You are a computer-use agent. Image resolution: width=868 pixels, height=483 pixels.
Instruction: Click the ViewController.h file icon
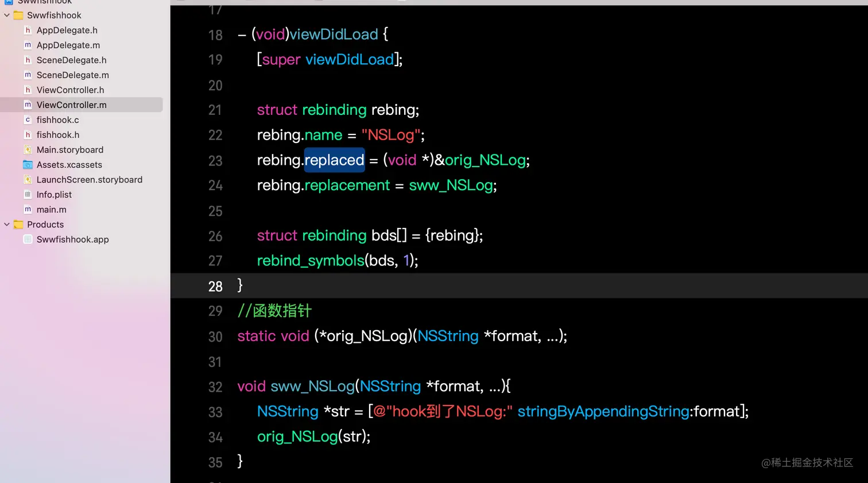(28, 90)
